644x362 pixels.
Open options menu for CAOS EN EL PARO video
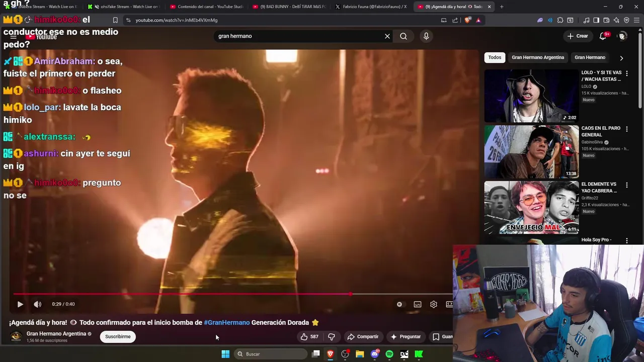click(x=627, y=129)
